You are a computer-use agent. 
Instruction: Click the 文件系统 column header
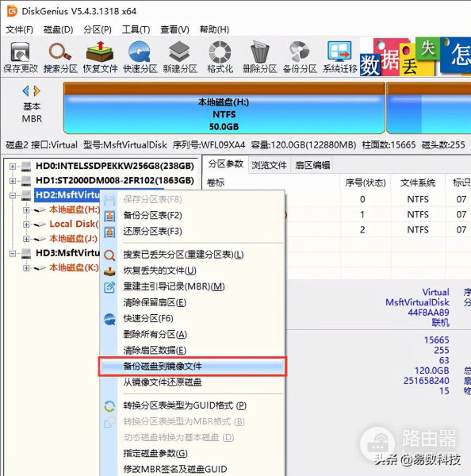tap(418, 182)
